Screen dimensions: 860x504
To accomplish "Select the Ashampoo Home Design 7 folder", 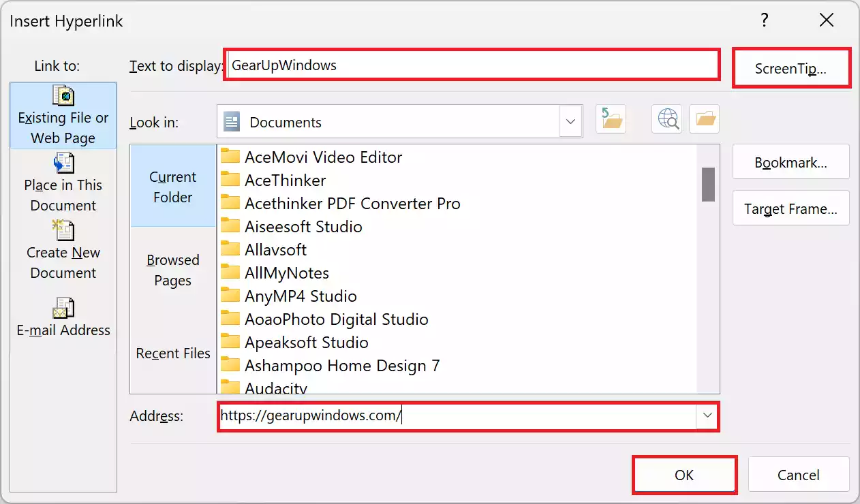I will click(331, 365).
